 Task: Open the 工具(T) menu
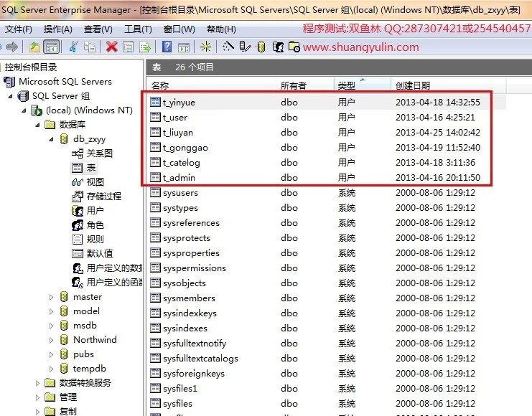[138, 29]
